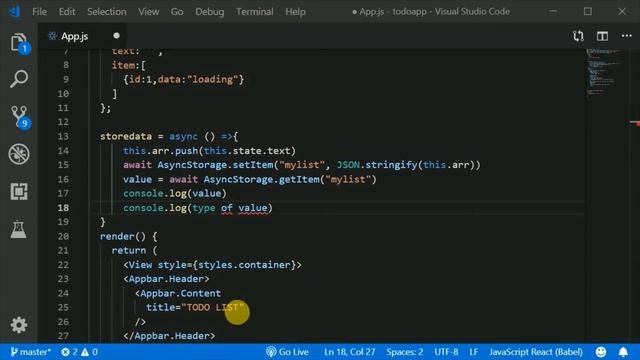Click the master* branch indicator in the status bar
Screen dimensions: 640x360
point(31,351)
